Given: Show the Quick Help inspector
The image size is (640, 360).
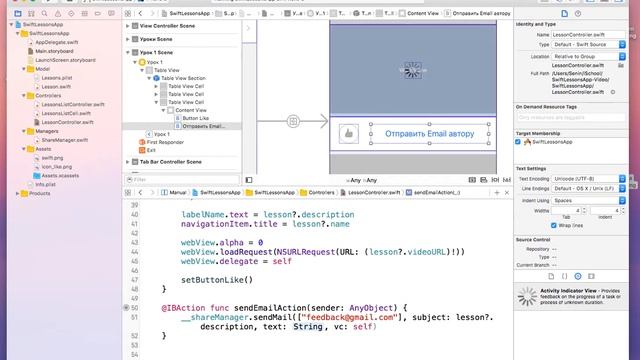Looking at the screenshot, I should (578, 13).
